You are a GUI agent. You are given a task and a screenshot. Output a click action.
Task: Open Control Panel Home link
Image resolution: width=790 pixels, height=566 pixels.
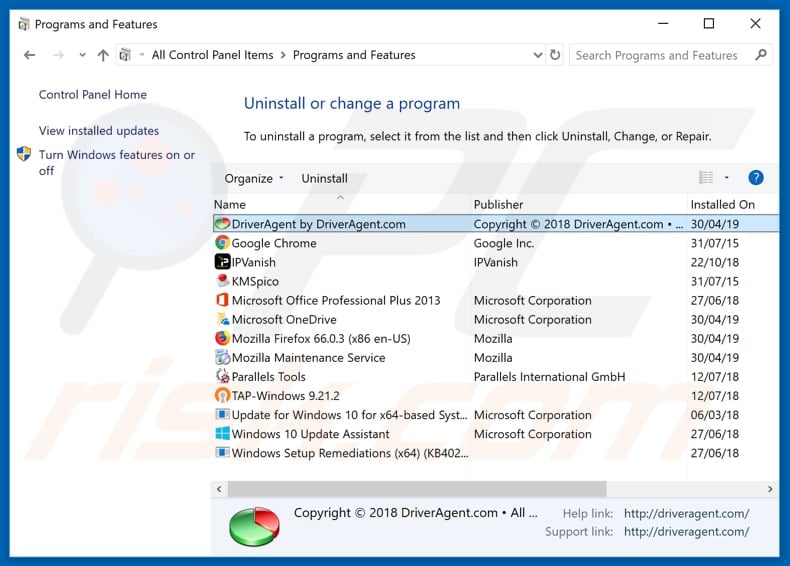click(93, 94)
